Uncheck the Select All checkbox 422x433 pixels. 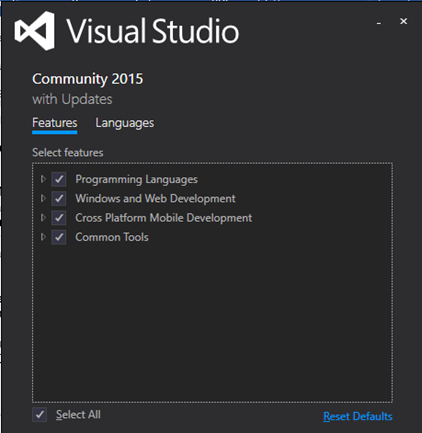pyautogui.click(x=39, y=415)
